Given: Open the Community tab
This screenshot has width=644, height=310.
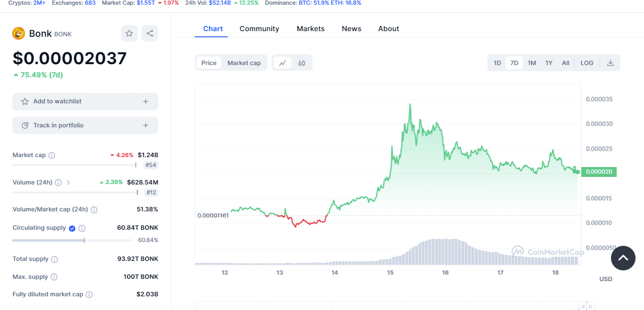Looking at the screenshot, I should [259, 29].
